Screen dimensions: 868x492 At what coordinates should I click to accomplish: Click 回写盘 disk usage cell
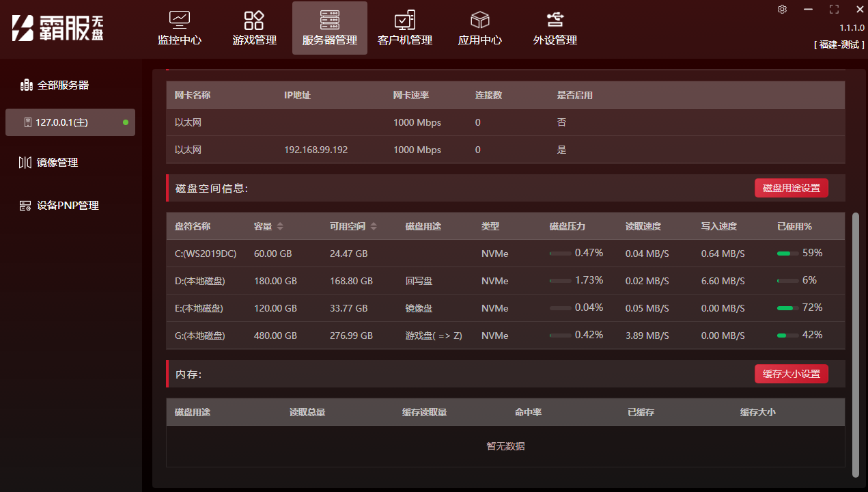(419, 281)
